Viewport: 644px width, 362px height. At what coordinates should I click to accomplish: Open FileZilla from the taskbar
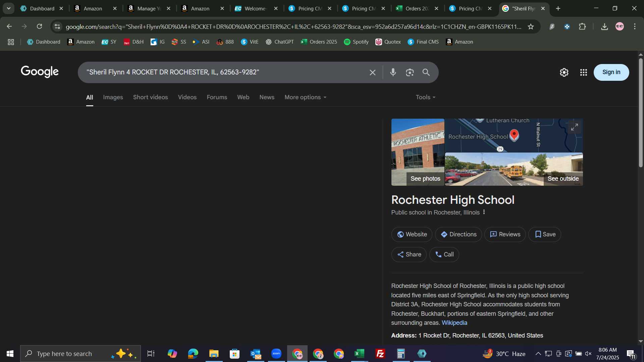(x=380, y=354)
